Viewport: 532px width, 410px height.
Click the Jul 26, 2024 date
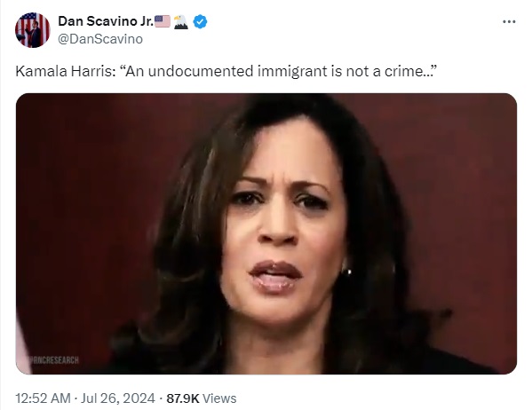click(118, 398)
